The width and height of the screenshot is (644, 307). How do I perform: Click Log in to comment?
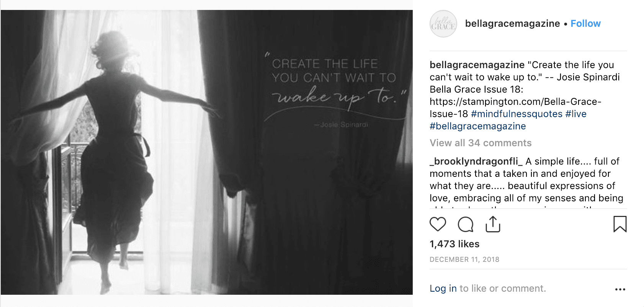443,289
